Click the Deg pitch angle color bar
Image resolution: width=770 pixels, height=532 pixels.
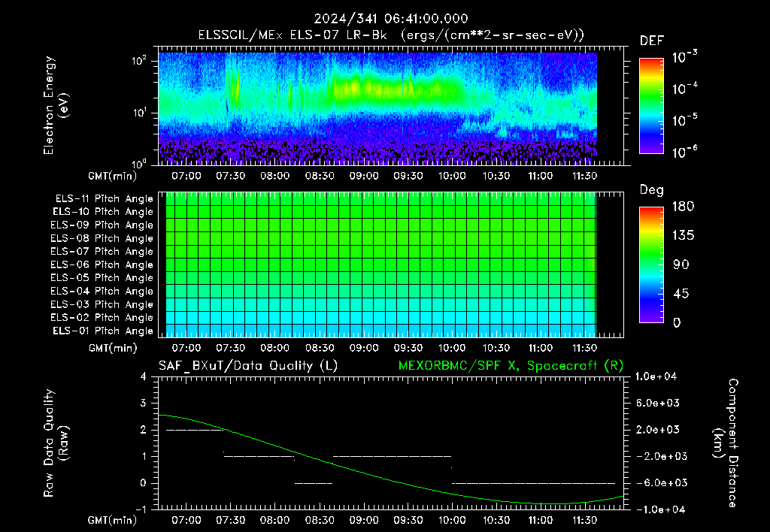(651, 264)
